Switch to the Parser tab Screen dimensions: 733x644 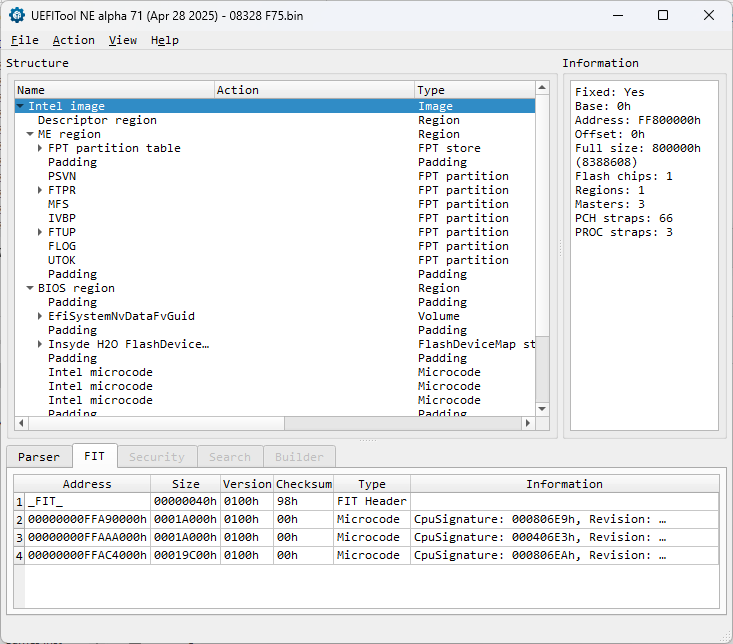(x=39, y=457)
